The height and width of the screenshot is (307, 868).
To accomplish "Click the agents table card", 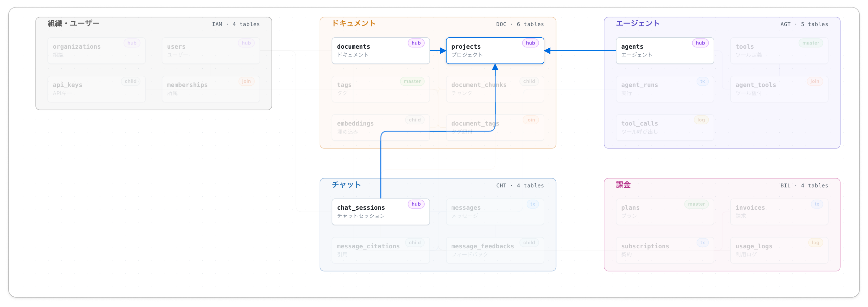I will (665, 51).
